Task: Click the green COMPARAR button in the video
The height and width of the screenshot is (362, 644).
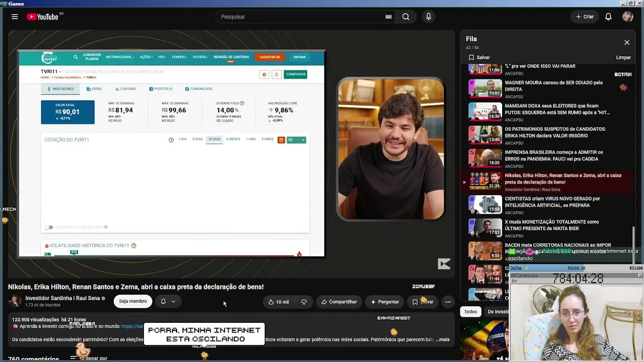Action: click(x=295, y=74)
